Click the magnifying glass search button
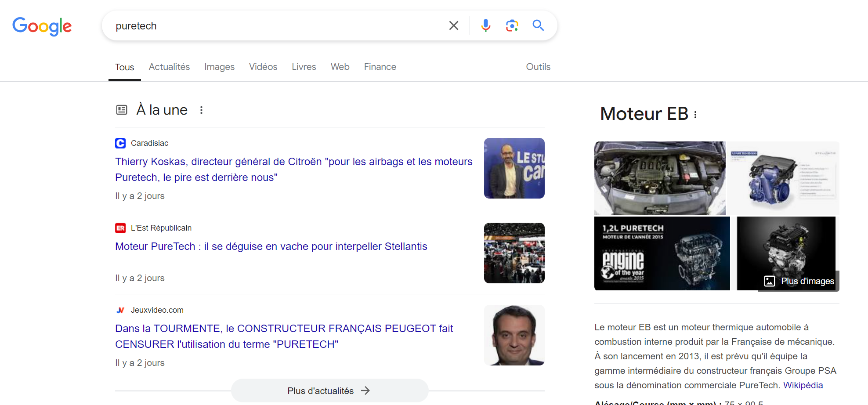The width and height of the screenshot is (868, 405). [538, 25]
